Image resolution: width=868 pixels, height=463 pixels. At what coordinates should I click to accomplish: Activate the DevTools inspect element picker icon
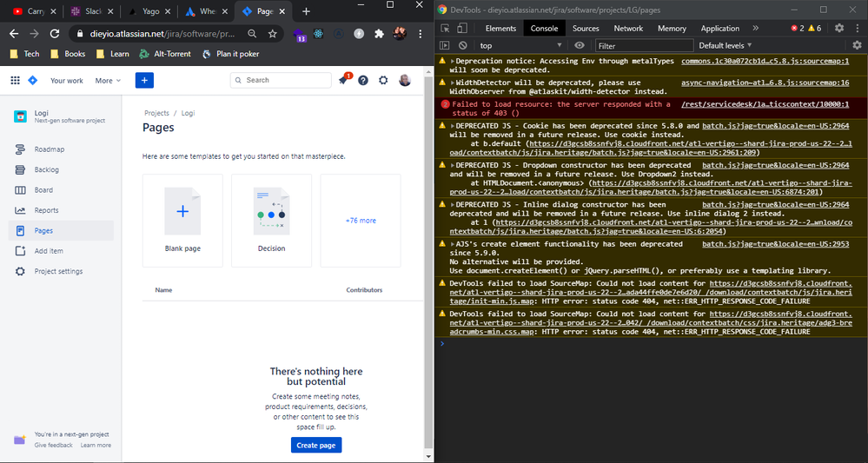point(445,28)
